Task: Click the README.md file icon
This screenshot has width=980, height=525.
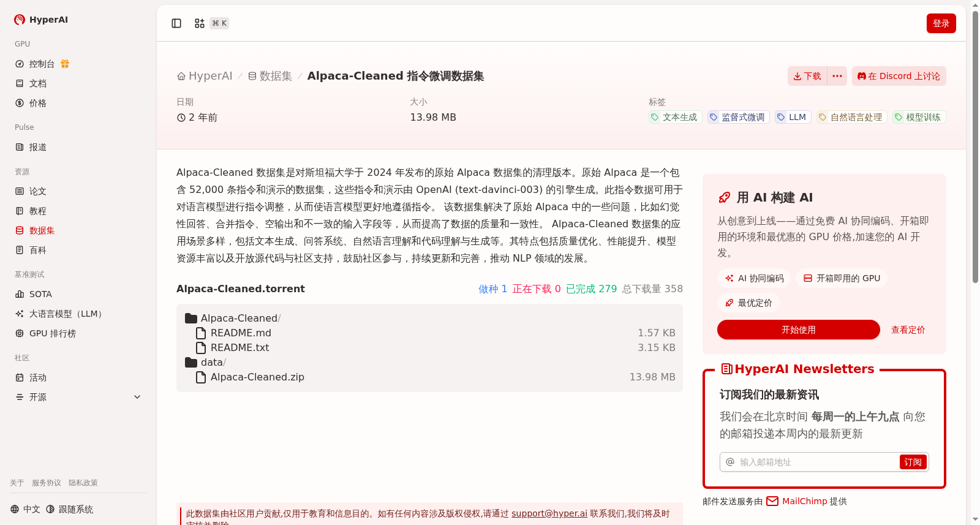Action: point(200,333)
